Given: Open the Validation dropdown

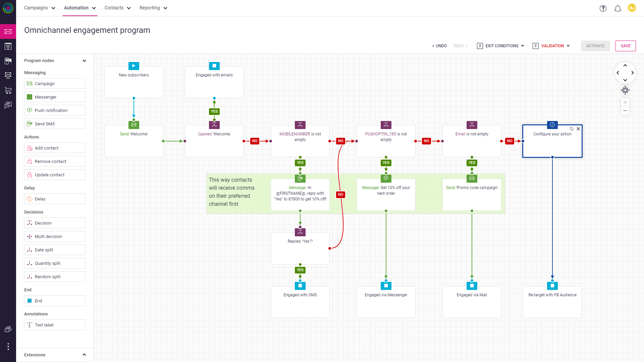Looking at the screenshot, I should coord(552,46).
